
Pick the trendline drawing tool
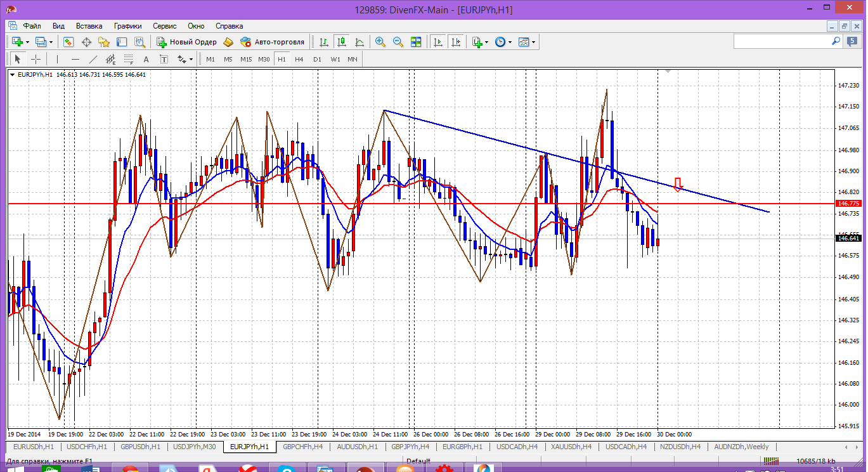point(93,59)
